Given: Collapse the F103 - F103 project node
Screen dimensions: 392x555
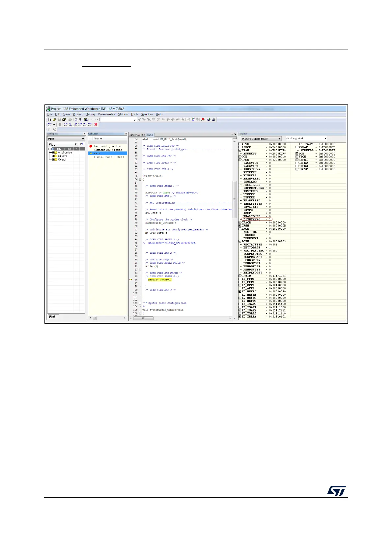Looking at the screenshot, I should 49,149.
